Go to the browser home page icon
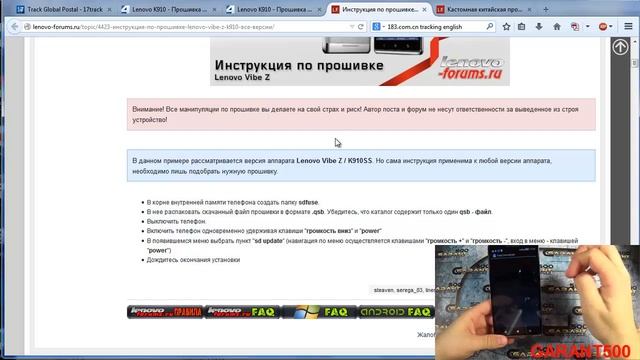640x360 pixels. point(557,27)
